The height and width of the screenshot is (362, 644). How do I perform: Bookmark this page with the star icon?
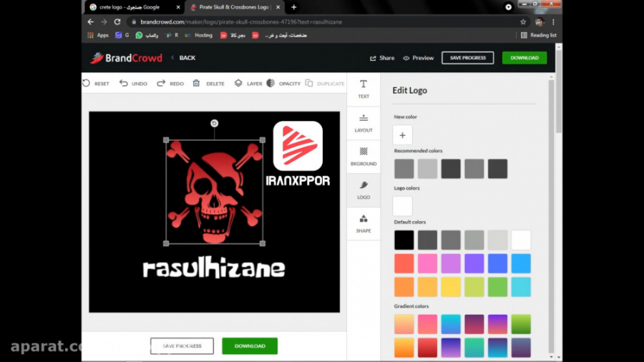pos(523,21)
